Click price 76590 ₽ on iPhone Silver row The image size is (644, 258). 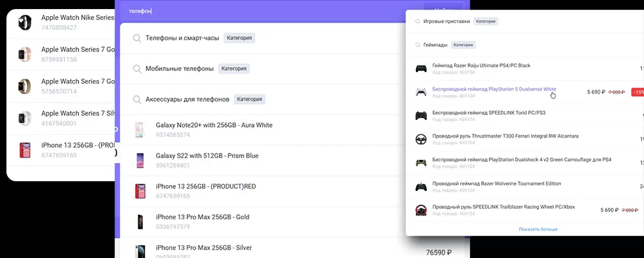pos(439,253)
